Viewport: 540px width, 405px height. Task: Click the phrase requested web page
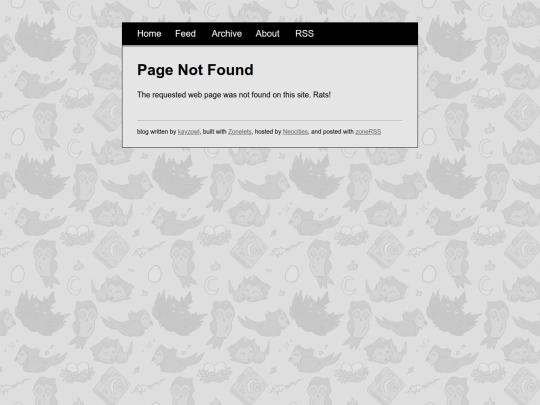coord(186,95)
